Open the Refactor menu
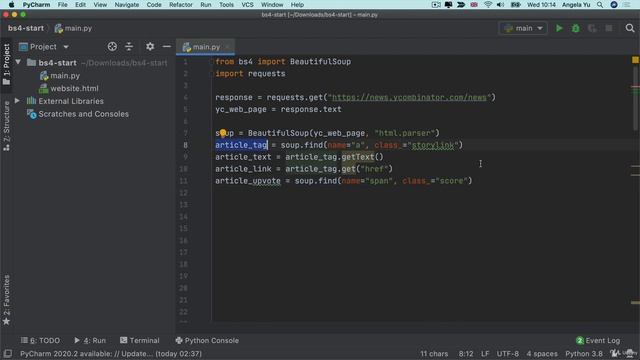640x360 pixels. (181, 4)
